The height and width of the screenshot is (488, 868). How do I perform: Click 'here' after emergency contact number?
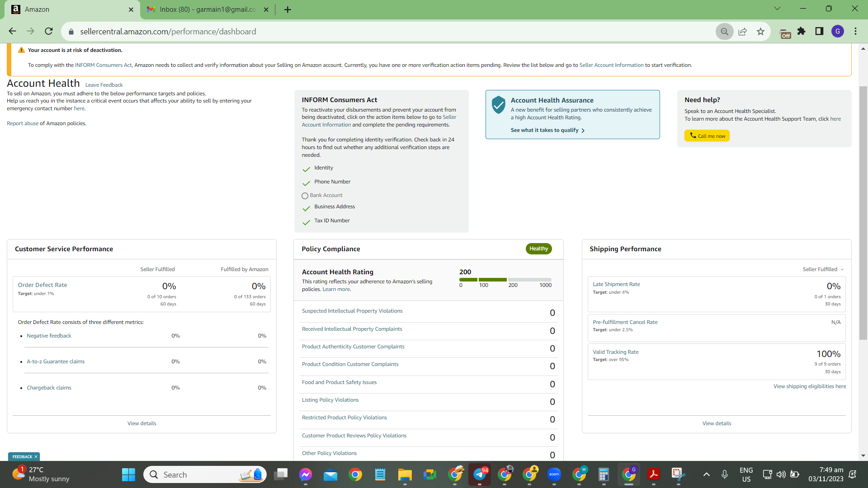79,108
